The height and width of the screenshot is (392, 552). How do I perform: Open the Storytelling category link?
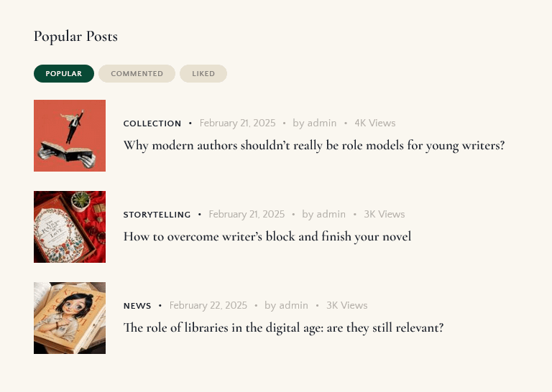point(157,215)
